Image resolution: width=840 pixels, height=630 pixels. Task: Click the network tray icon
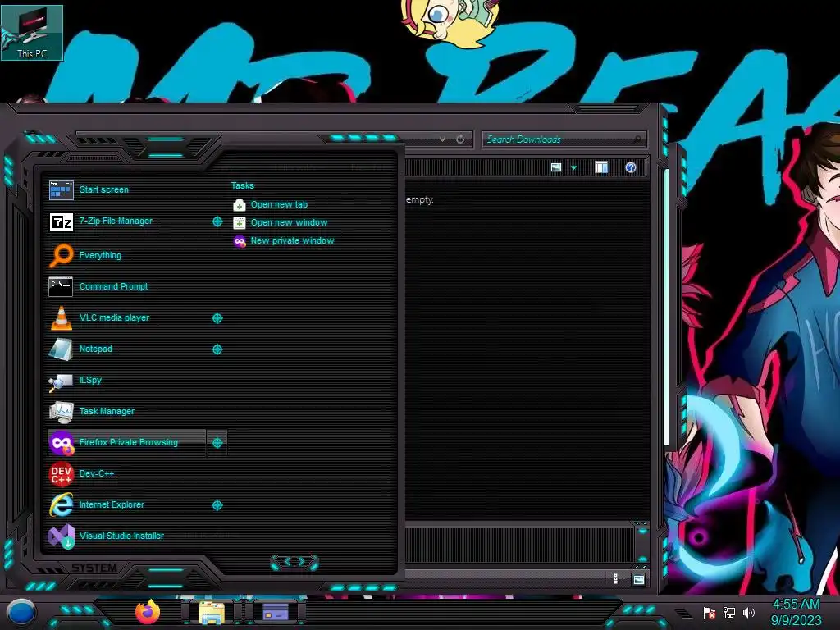729,612
